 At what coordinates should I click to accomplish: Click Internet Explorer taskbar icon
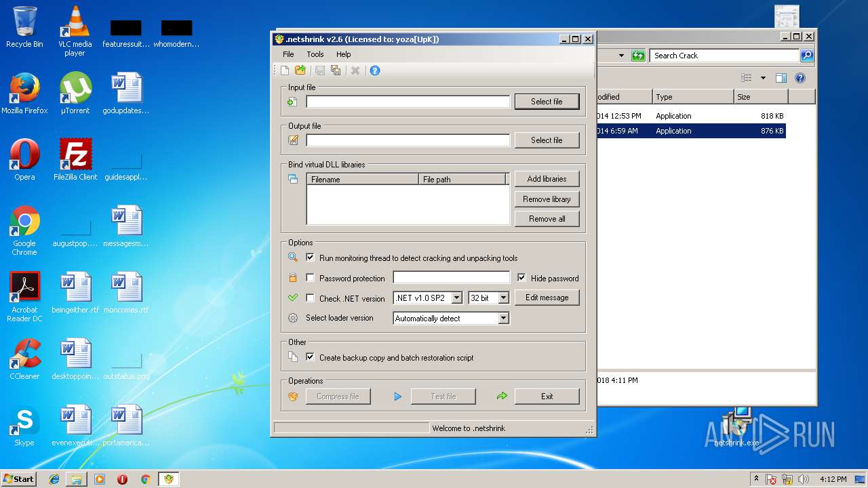(54, 479)
